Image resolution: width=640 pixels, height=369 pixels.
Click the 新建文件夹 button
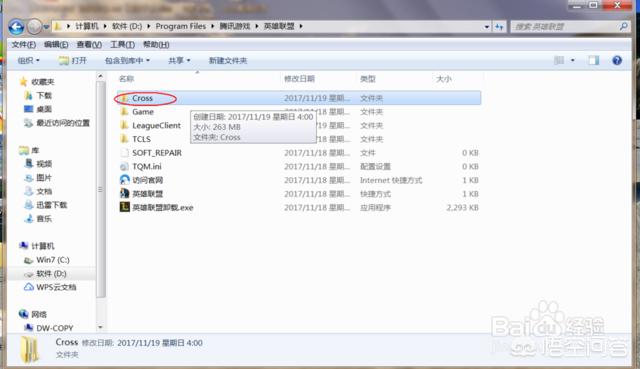pos(228,60)
